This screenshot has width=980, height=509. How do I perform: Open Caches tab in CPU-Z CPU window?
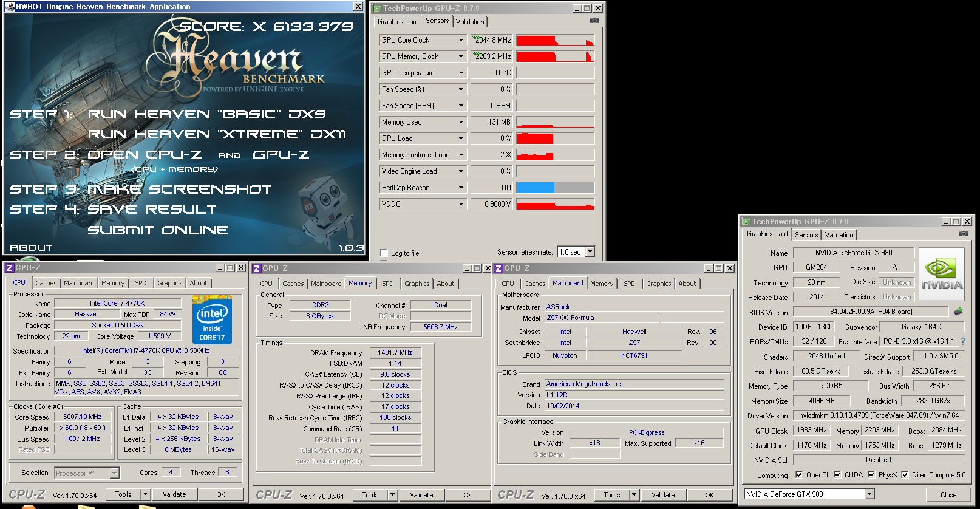click(x=46, y=283)
